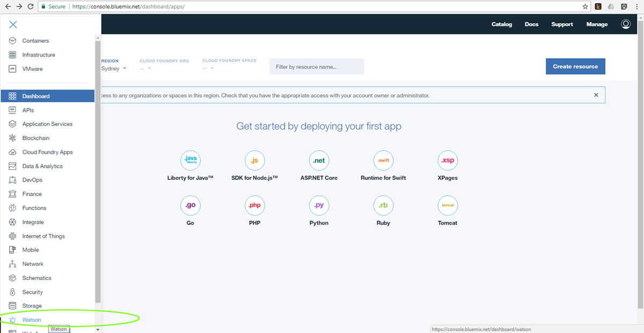Open the user account avatar icon

click(x=625, y=24)
